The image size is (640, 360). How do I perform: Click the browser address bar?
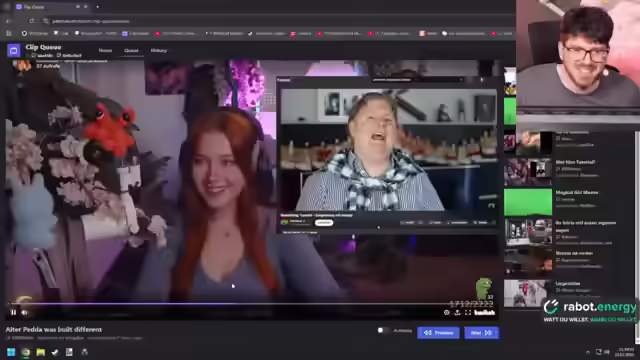pos(278,21)
